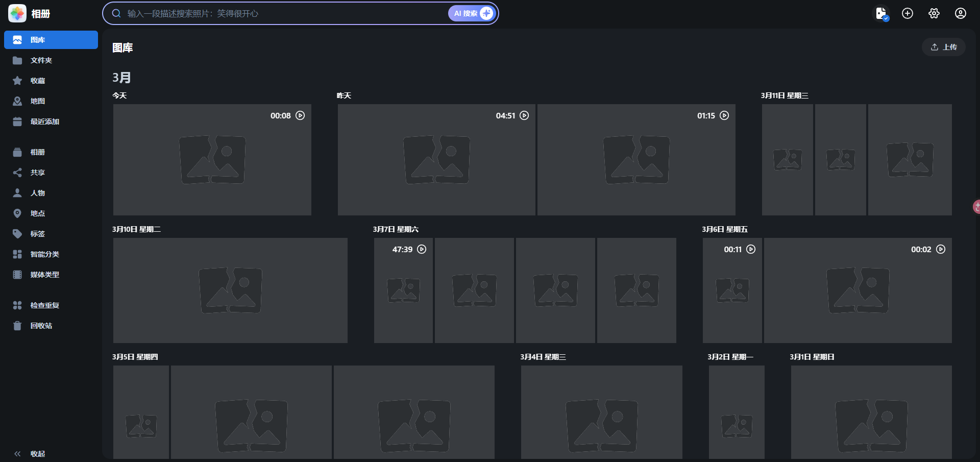Screen dimensions: 980x462
Task: Click the 3月 month heading
Action: 122,78
